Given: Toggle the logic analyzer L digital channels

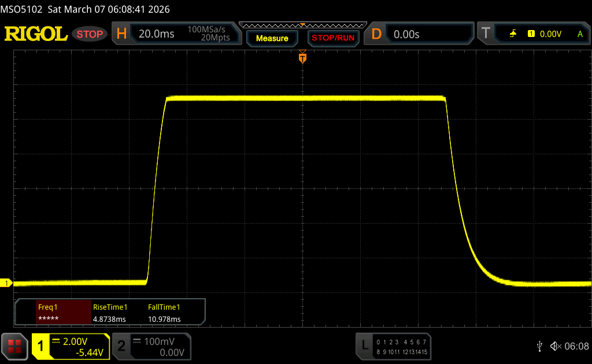Looking at the screenshot, I should (364, 346).
